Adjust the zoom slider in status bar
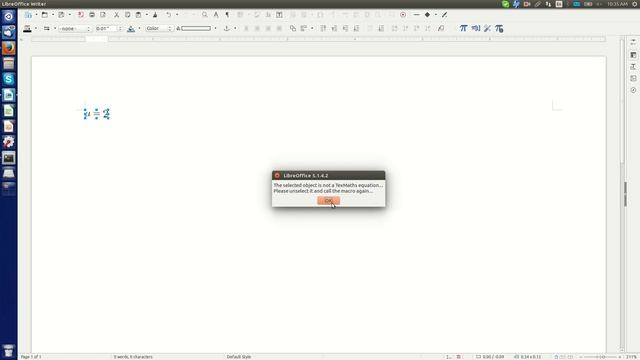Image resolution: width=640 pixels, height=360 pixels. [x=600, y=357]
